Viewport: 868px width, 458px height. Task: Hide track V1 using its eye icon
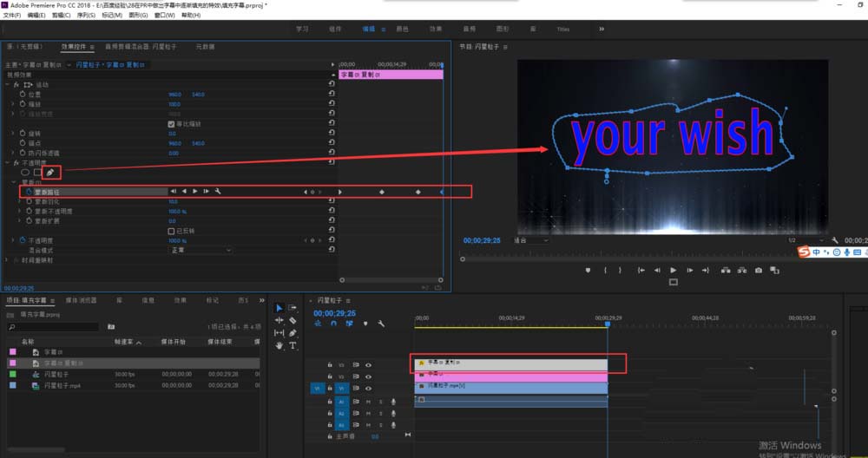click(x=368, y=389)
